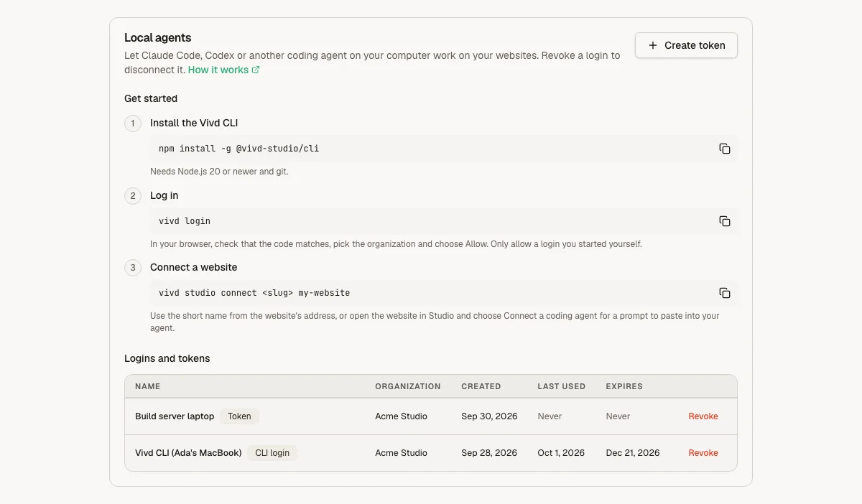Click the Dec 21, 2026 expiry date
The width and height of the screenshot is (862, 504).
click(633, 453)
